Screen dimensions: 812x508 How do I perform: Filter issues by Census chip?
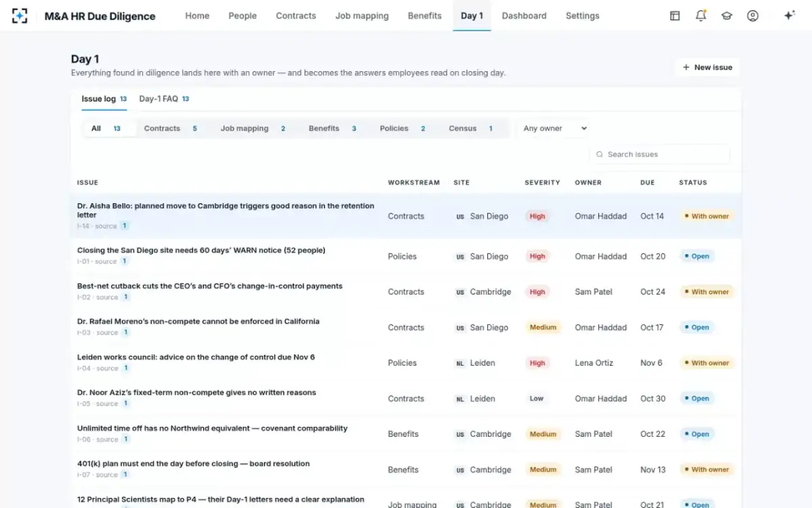[x=471, y=128]
